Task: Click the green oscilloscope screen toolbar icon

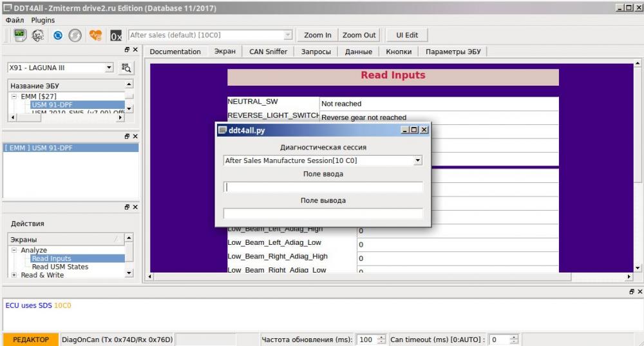Action: click(x=20, y=35)
